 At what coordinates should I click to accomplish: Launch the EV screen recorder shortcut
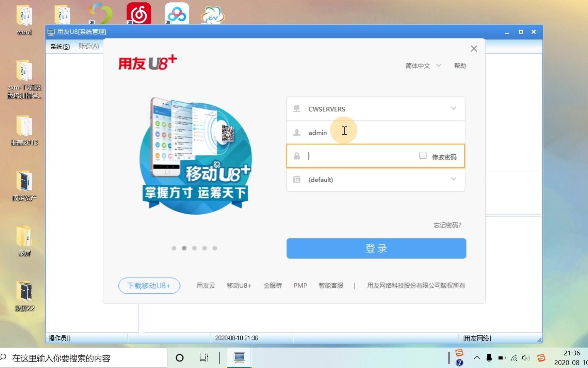pos(213,15)
